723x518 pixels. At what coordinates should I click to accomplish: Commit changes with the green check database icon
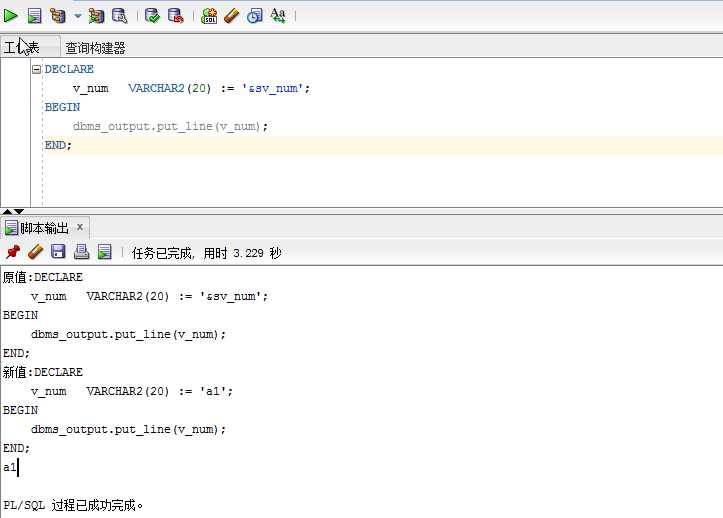pos(152,16)
